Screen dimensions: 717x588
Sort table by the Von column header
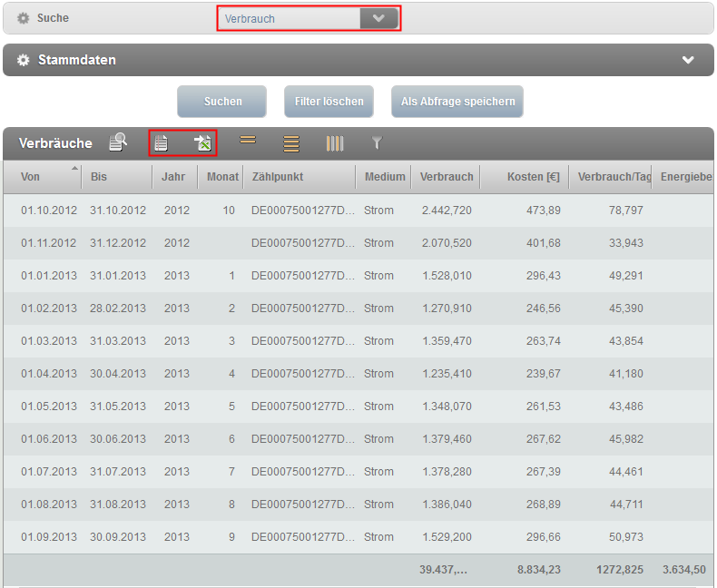[31, 177]
